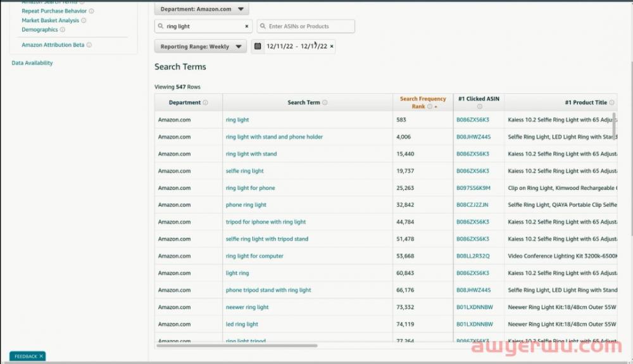Open 'ring light with stand and phone holder' term
The width and height of the screenshot is (633, 364).
click(x=274, y=137)
